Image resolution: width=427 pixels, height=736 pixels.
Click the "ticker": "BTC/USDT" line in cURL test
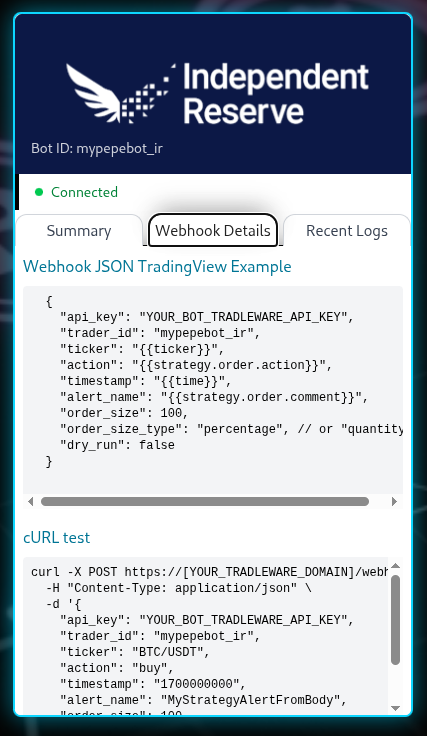tap(135, 652)
